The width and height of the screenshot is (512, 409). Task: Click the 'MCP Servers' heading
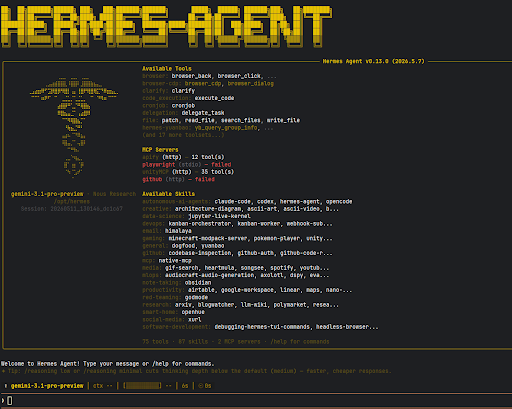(160, 150)
